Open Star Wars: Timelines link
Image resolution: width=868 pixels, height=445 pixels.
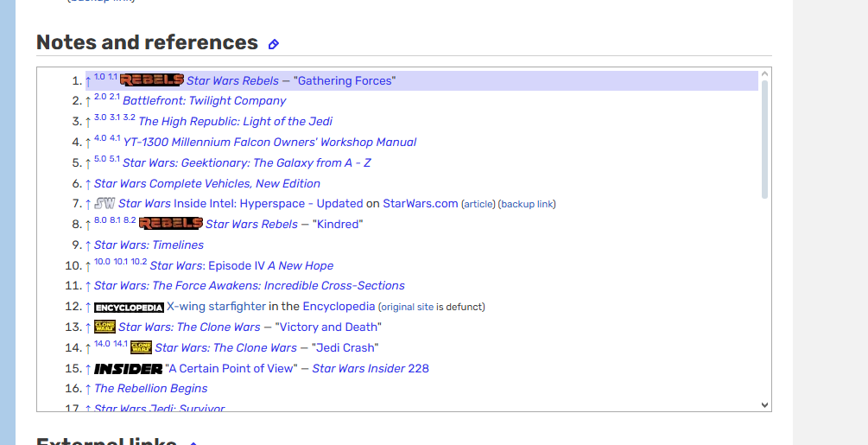click(149, 245)
